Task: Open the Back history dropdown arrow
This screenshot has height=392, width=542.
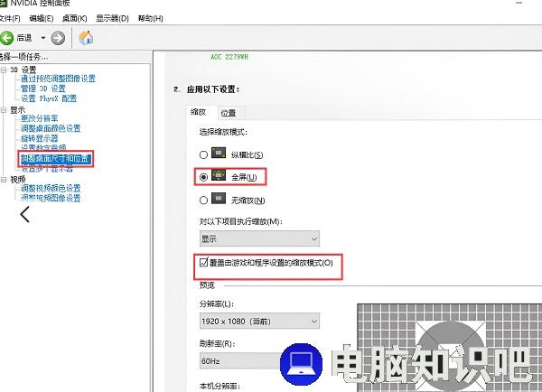Action: [43, 37]
